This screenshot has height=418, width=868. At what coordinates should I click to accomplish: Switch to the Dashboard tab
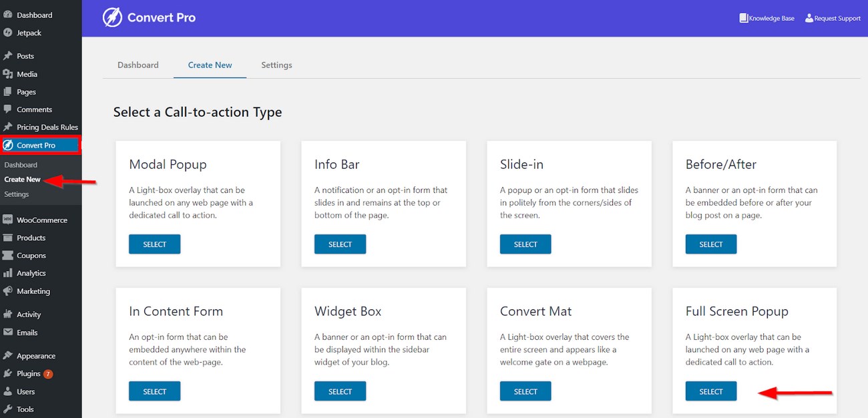pyautogui.click(x=138, y=65)
